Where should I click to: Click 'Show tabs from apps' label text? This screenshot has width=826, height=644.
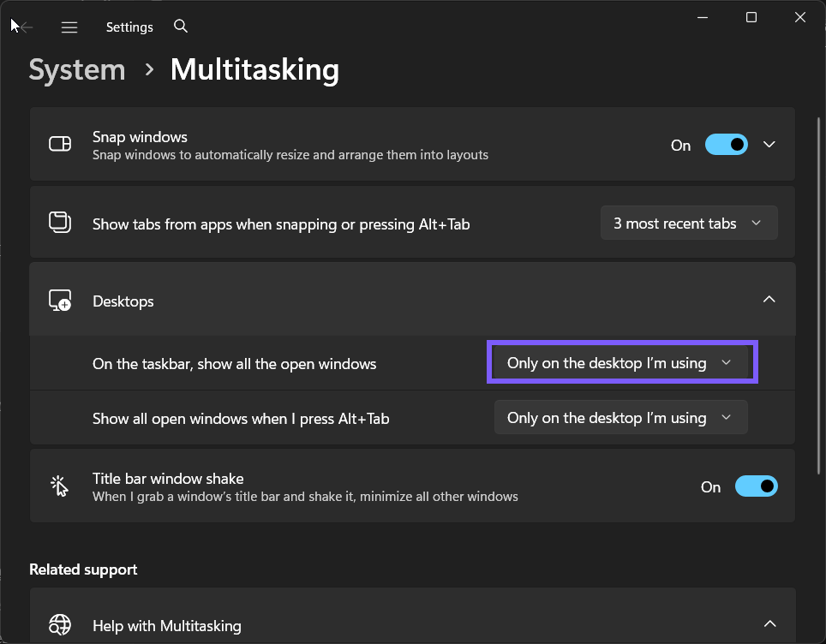click(x=281, y=224)
